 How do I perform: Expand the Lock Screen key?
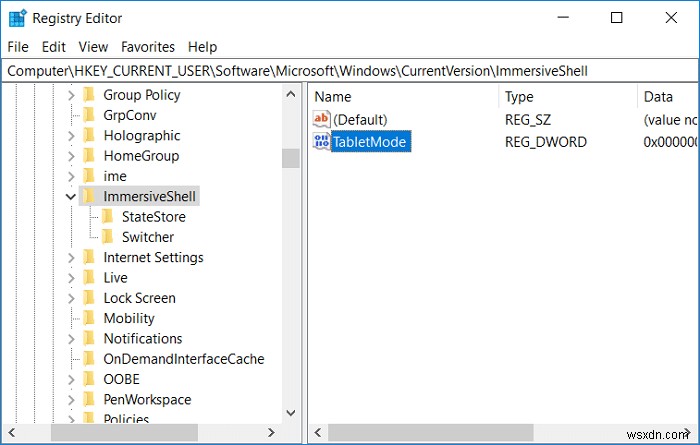(71, 298)
